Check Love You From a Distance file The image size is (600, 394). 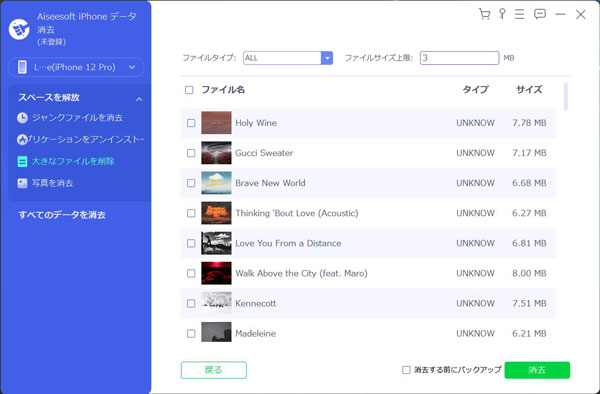[x=191, y=243]
